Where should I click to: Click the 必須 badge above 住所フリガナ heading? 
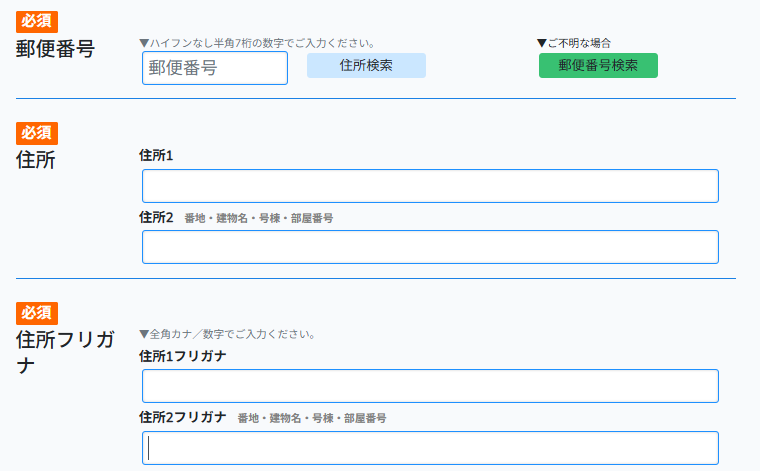[37, 313]
